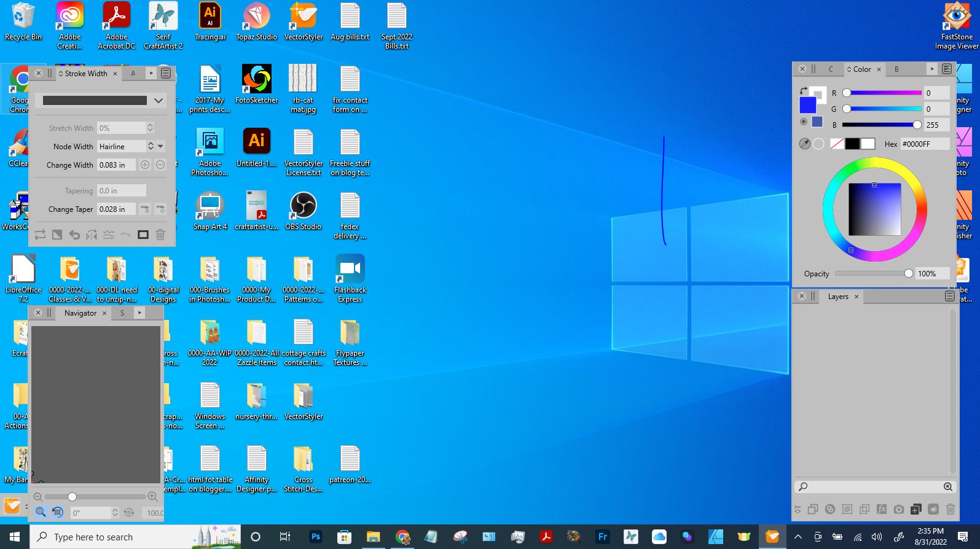This screenshot has width=980, height=549.
Task: Open the Color panel options menu
Action: pos(947,69)
